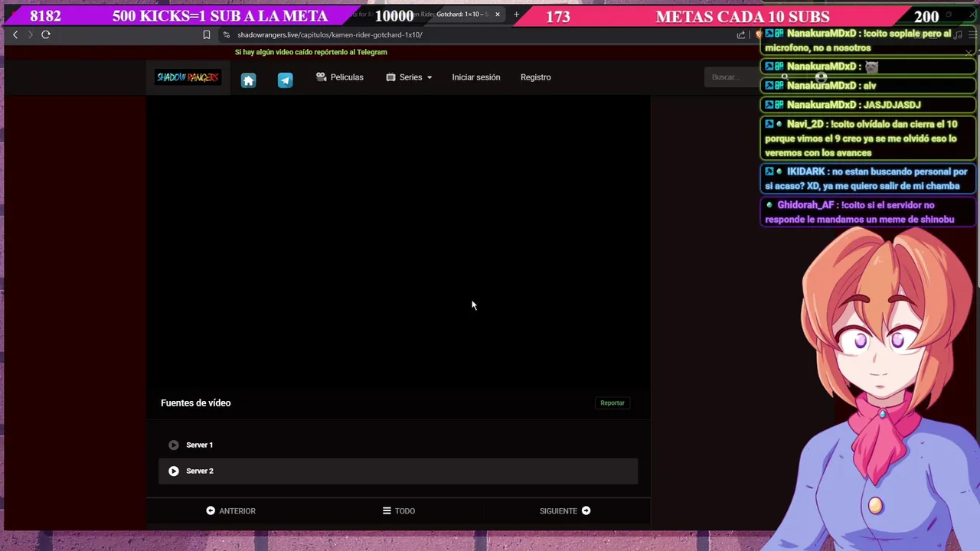Screen dimensions: 980x551
Task: Go to home via the house icon
Action: (248, 80)
